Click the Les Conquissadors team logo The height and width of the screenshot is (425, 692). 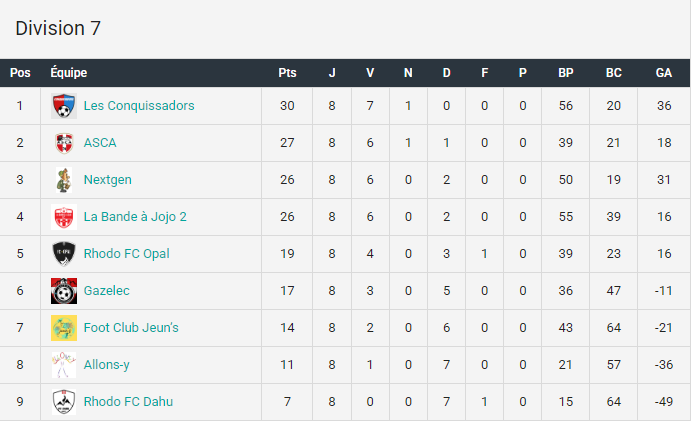tap(64, 106)
